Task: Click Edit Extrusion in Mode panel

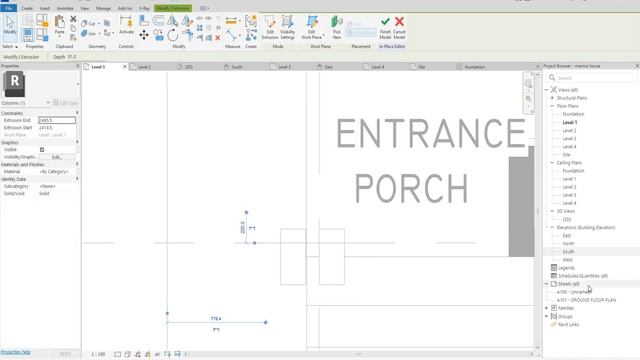Action: (270, 27)
